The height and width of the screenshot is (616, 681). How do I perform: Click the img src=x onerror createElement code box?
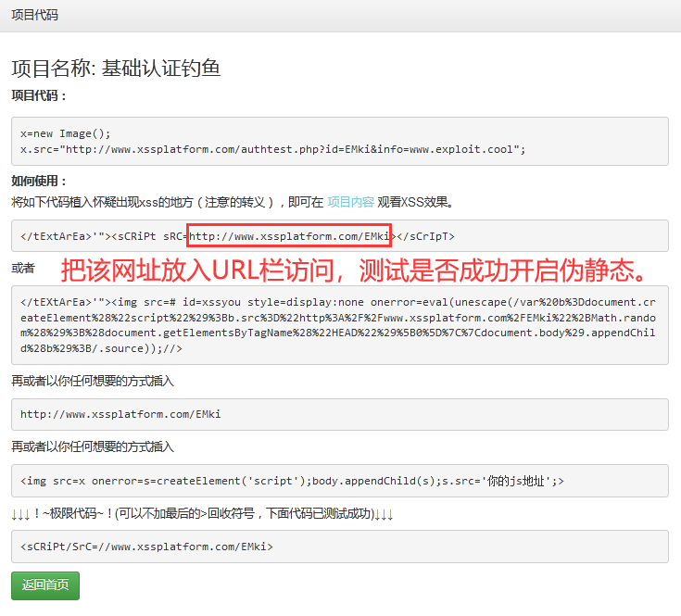pyautogui.click(x=340, y=481)
